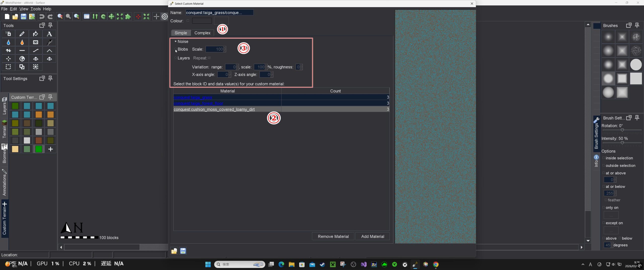Click the folder icon at the dialog bottom

tap(174, 251)
